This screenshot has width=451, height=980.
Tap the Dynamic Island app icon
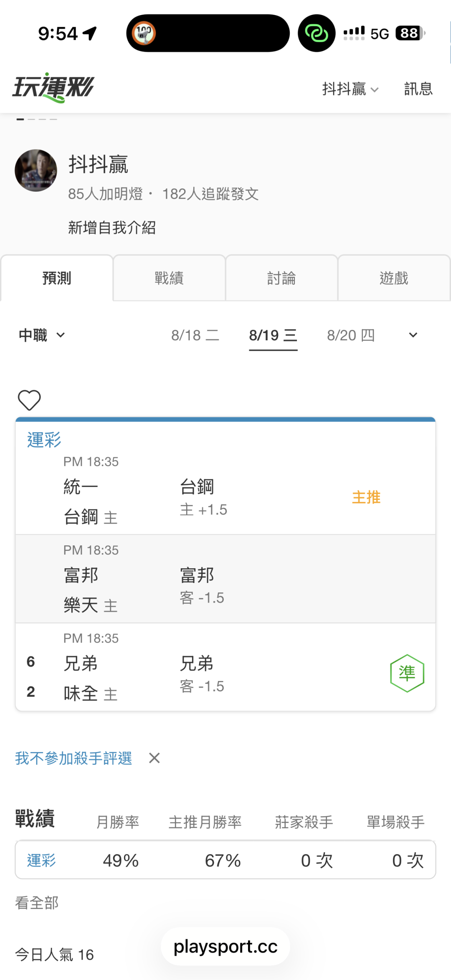pyautogui.click(x=144, y=33)
